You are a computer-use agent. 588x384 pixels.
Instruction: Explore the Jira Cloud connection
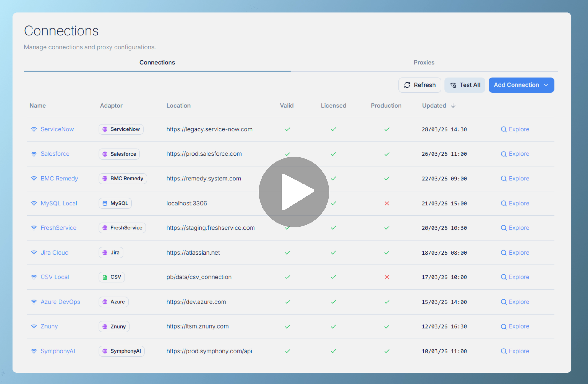(x=515, y=252)
